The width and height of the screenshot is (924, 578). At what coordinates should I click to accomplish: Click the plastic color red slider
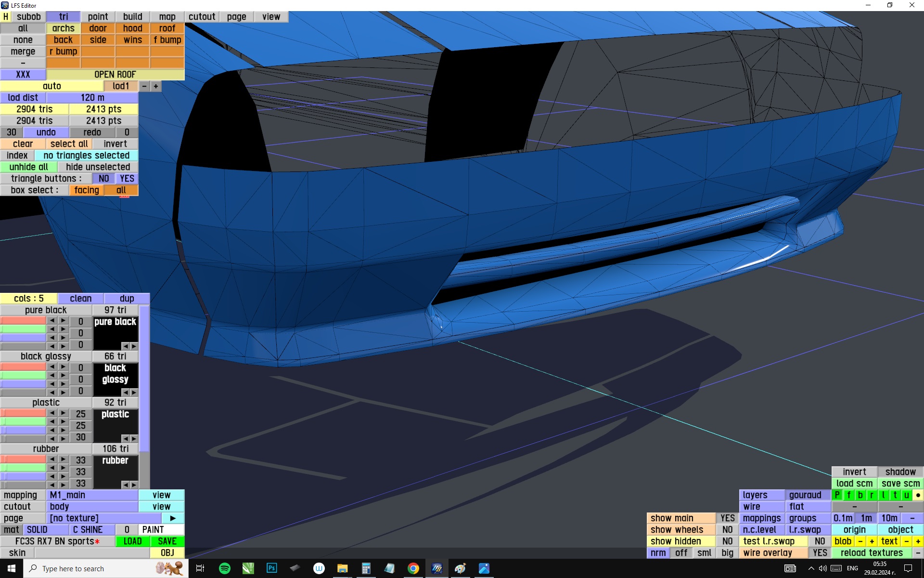pyautogui.click(x=23, y=413)
